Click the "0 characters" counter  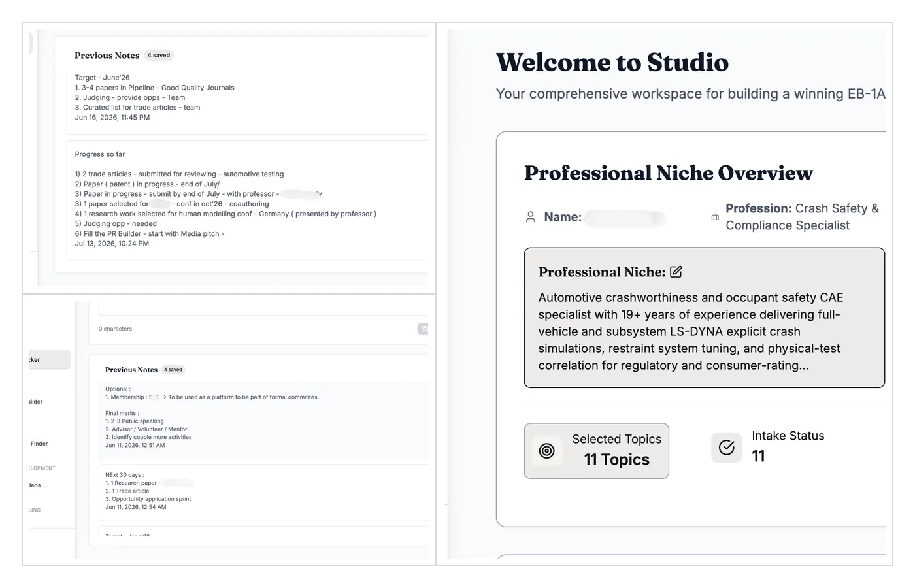(x=115, y=329)
